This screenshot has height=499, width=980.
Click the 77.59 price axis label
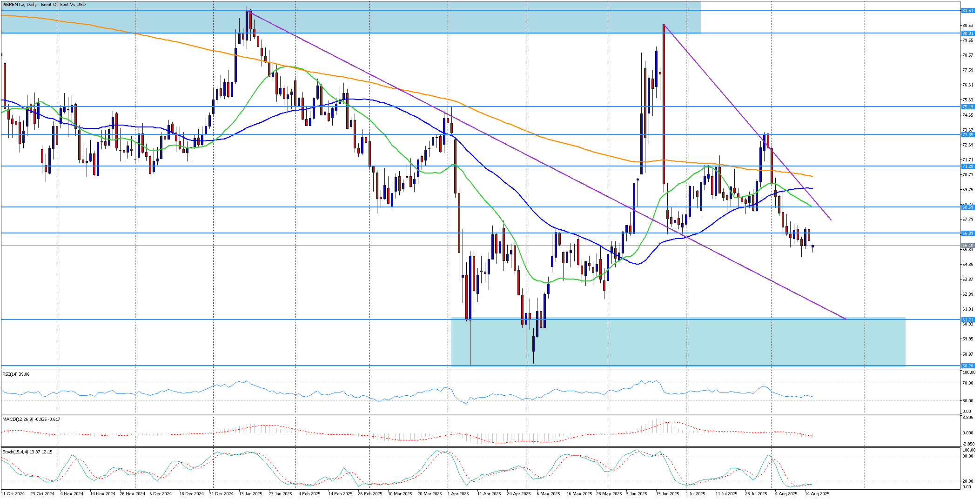tap(967, 70)
